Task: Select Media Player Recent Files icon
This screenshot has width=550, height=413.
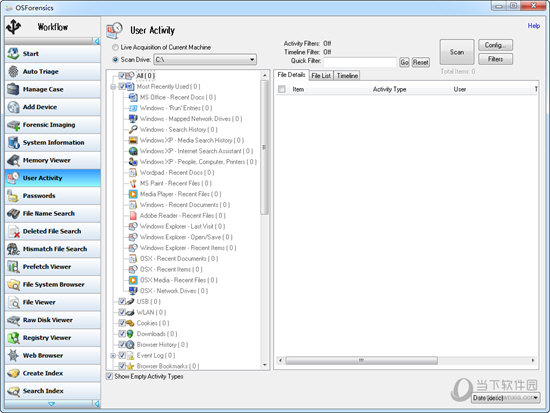Action: tap(133, 194)
